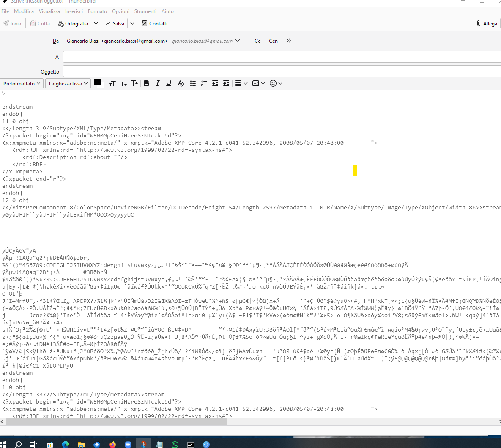Click the Oggetto subject field
The image size is (501, 448).
(x=282, y=71)
